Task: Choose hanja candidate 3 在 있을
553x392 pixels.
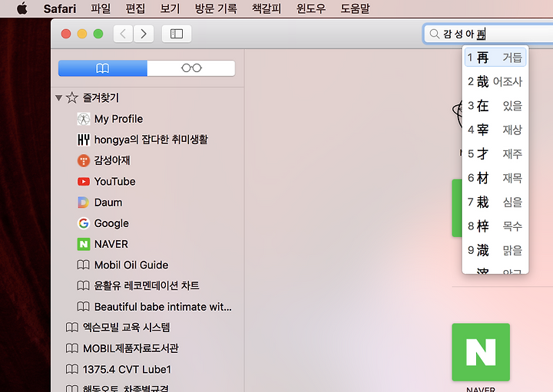Action: pos(495,106)
